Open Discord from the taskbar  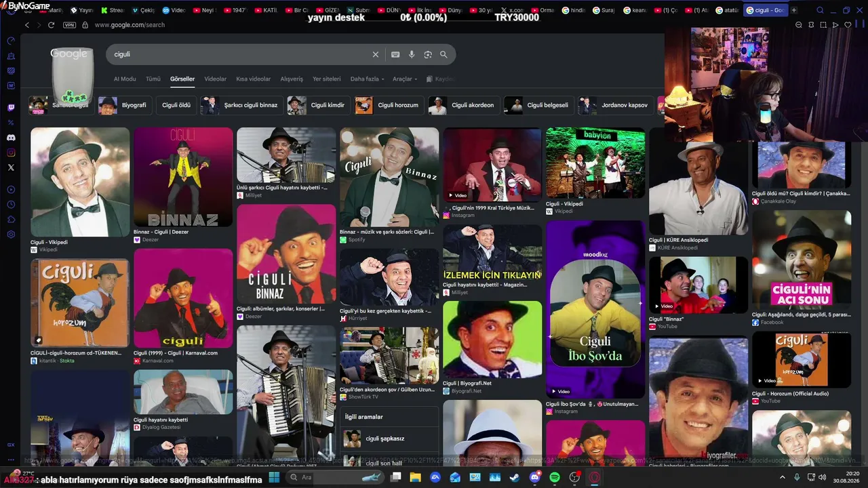tap(535, 477)
